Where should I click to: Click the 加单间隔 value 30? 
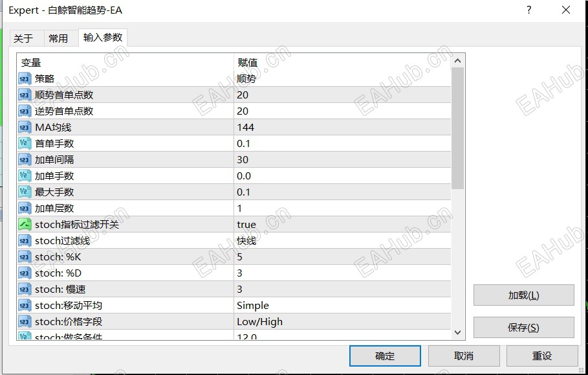click(x=243, y=159)
